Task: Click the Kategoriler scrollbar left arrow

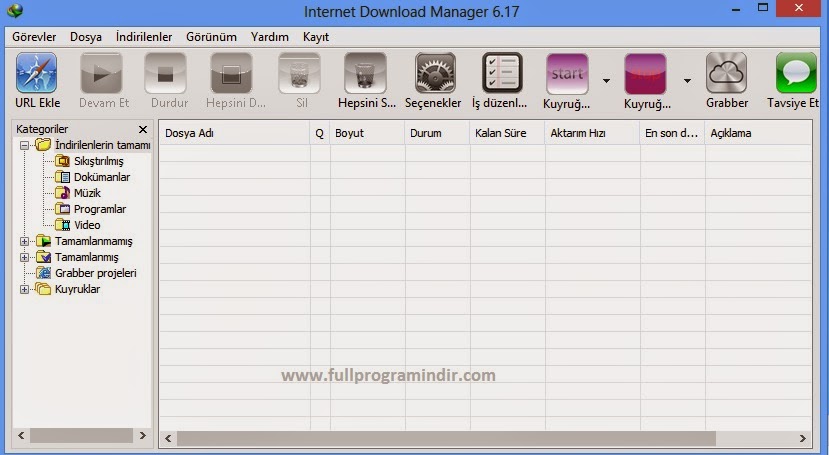Action: click(21, 435)
